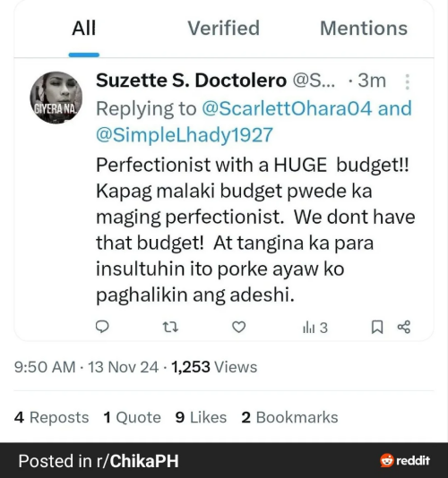
Task: Like the tweet with heart icon
Action: point(238,327)
